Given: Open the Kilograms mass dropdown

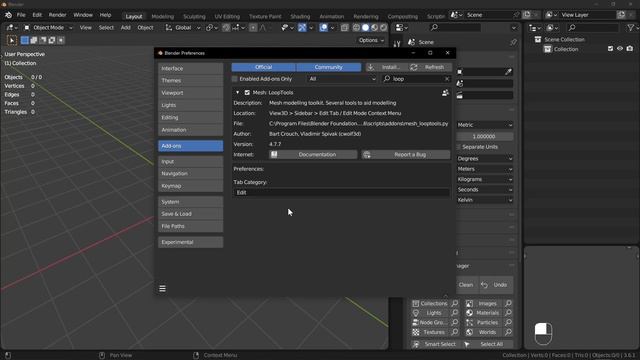Looking at the screenshot, I should (x=484, y=180).
